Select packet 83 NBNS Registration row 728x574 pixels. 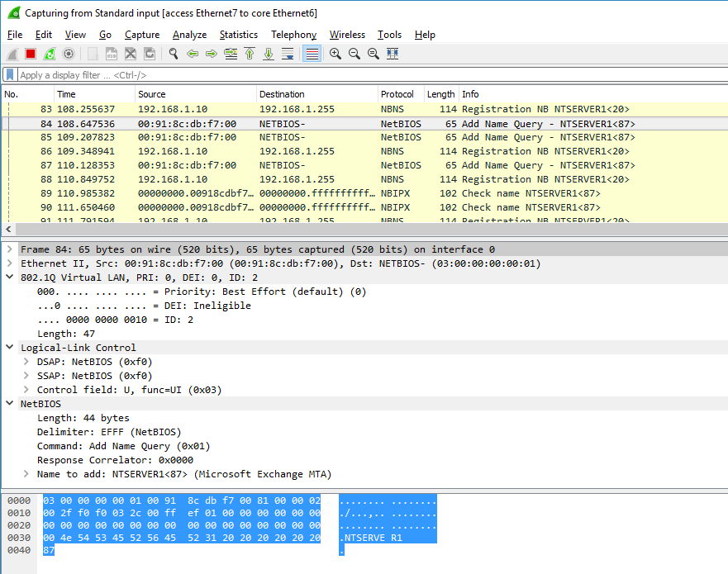(x=364, y=109)
